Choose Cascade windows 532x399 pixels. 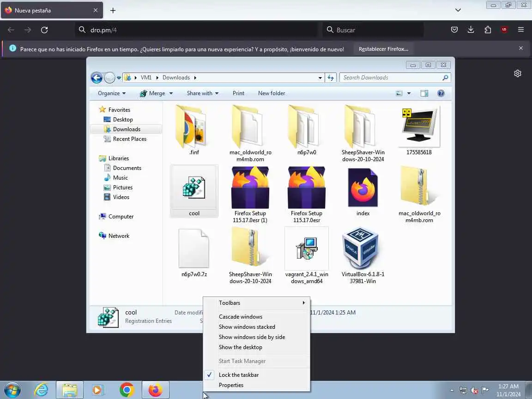256,317
